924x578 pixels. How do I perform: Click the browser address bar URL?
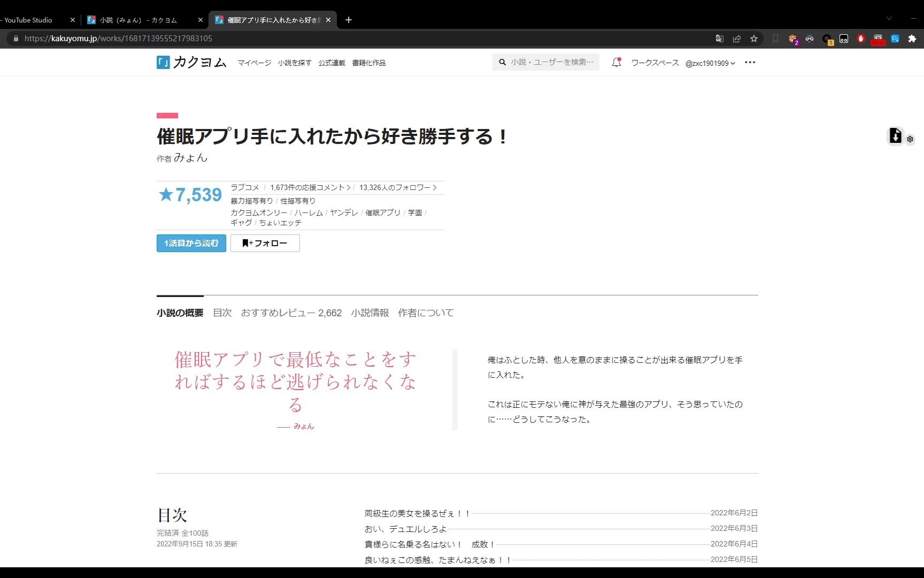click(x=118, y=39)
